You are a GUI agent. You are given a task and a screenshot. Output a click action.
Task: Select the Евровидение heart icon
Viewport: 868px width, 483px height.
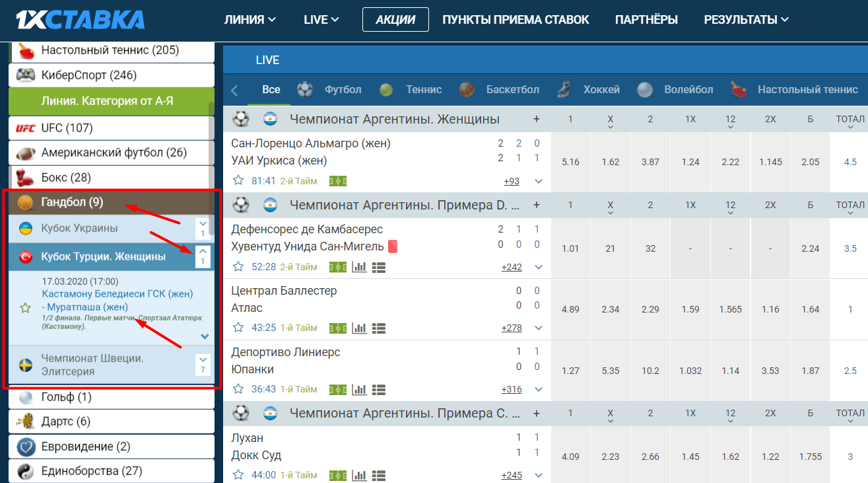[x=26, y=447]
